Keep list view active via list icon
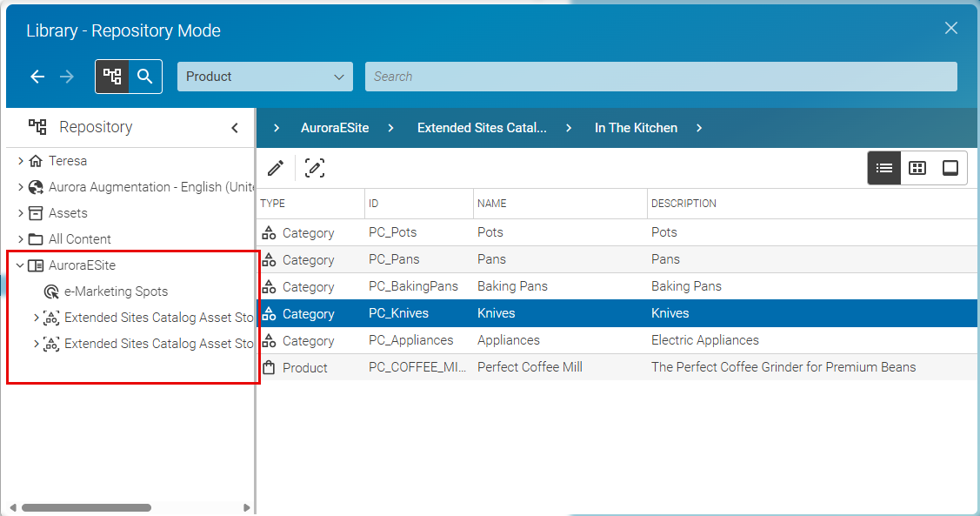Image resolution: width=980 pixels, height=516 pixels. click(x=884, y=167)
